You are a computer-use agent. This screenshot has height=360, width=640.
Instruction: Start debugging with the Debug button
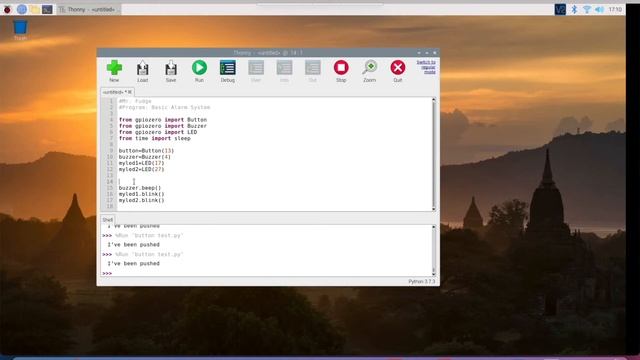227,71
